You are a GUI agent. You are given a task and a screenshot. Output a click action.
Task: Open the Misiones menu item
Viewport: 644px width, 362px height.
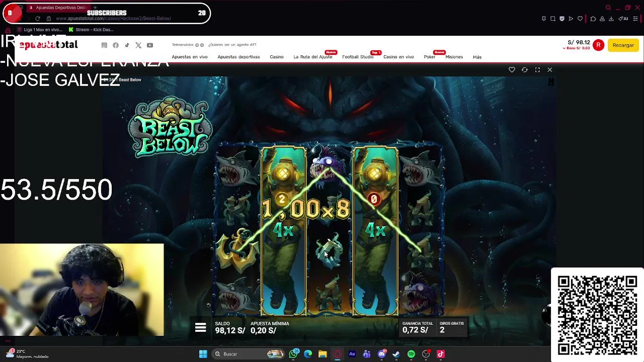(454, 57)
